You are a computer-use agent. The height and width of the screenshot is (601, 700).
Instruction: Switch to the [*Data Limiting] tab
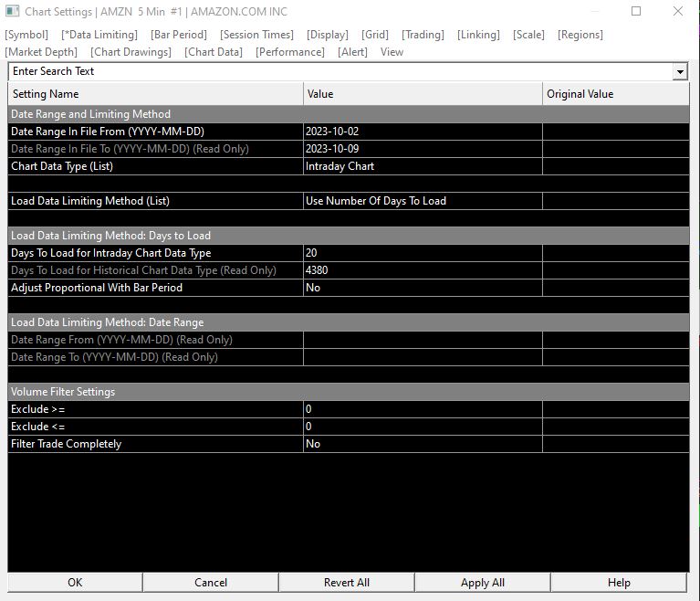(x=99, y=35)
